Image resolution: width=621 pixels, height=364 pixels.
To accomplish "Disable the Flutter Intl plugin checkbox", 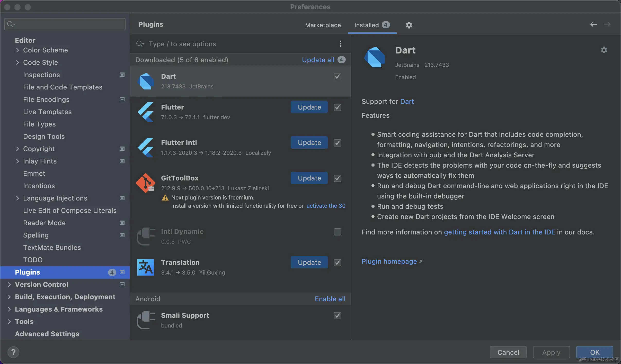I will [337, 143].
